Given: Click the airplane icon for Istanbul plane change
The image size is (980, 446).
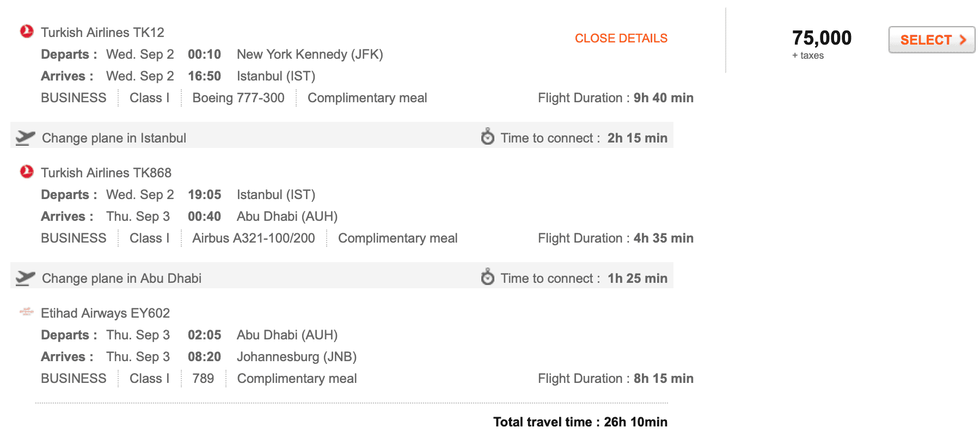Looking at the screenshot, I should point(25,138).
